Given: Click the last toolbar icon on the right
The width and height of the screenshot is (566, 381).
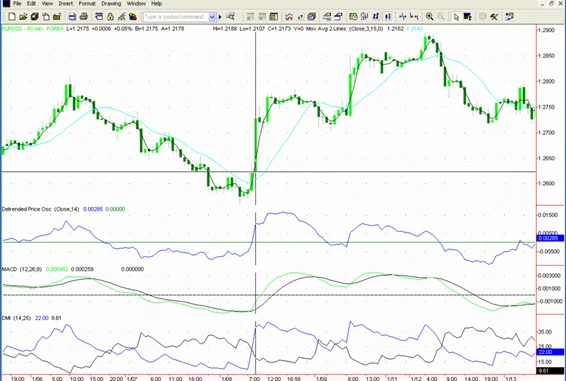Looking at the screenshot, I should coord(509,17).
